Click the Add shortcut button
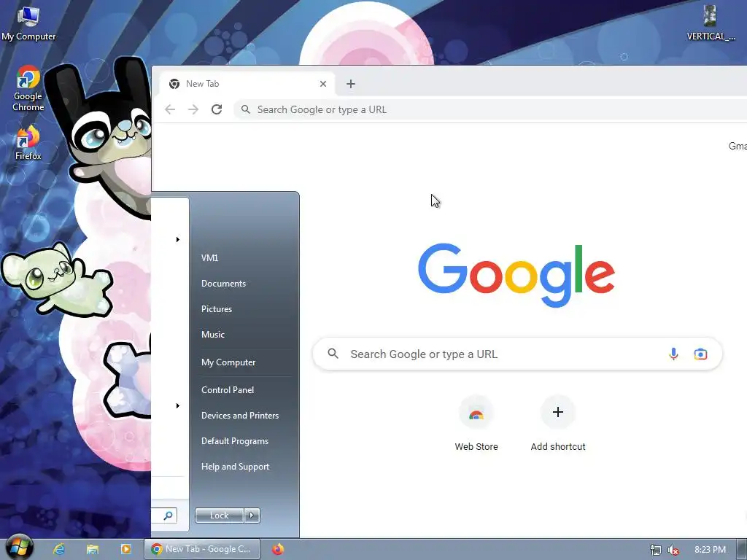Image resolution: width=747 pixels, height=560 pixels. coord(558,424)
